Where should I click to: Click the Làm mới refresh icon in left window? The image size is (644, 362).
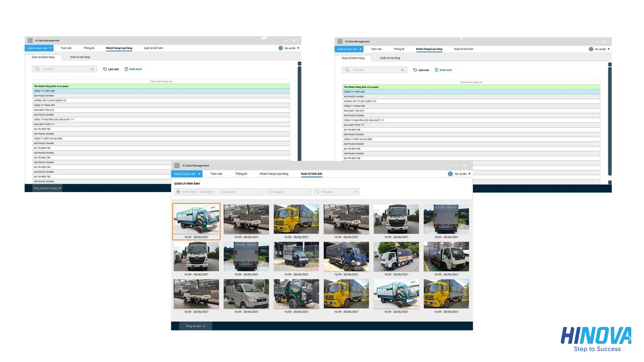tap(105, 69)
